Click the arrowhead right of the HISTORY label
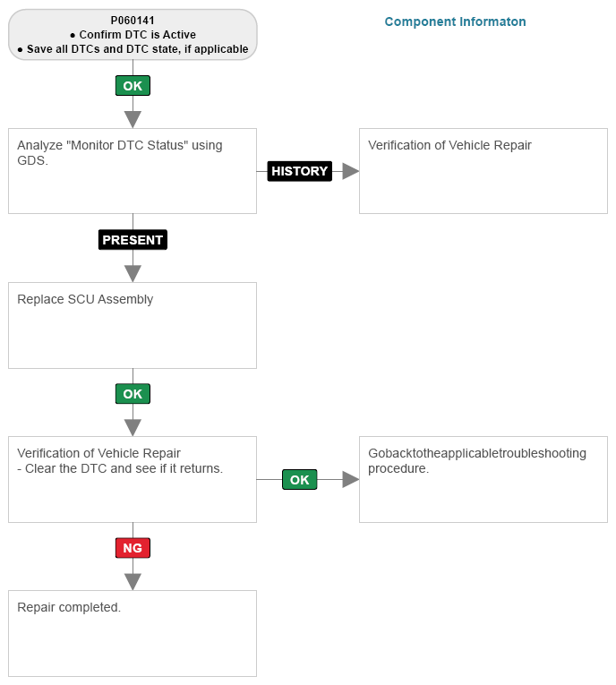The image size is (616, 685). click(350, 171)
